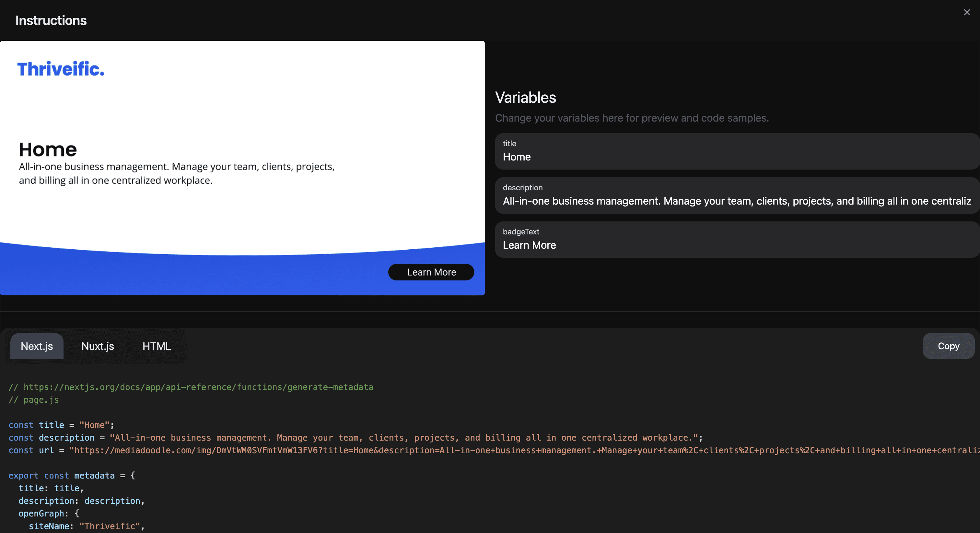Click the 'description: description,' code line

point(82,501)
